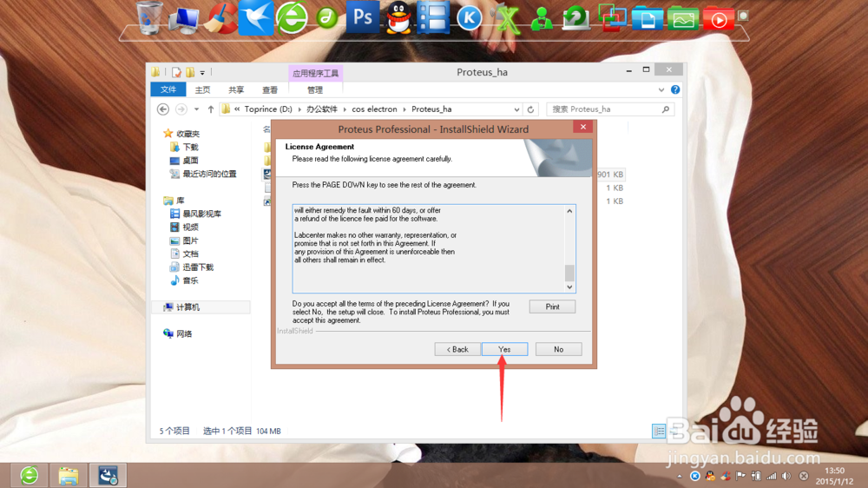Screen dimensions: 868x488
Task: Go to previous step with Back button
Action: 457,349
